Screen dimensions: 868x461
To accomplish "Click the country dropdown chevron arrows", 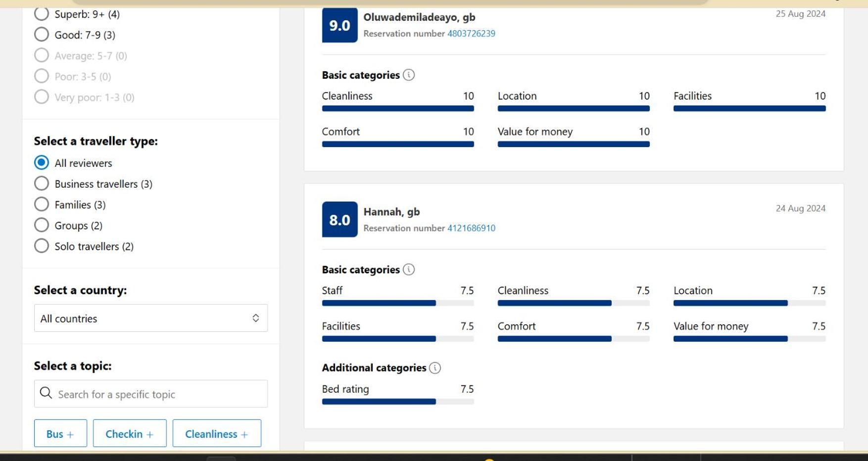I will coord(256,318).
